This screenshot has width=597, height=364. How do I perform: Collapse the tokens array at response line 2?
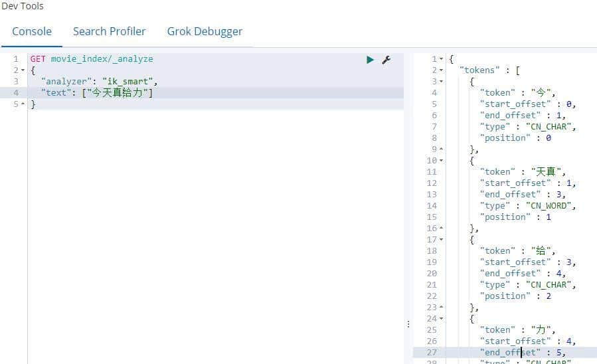[x=442, y=70]
